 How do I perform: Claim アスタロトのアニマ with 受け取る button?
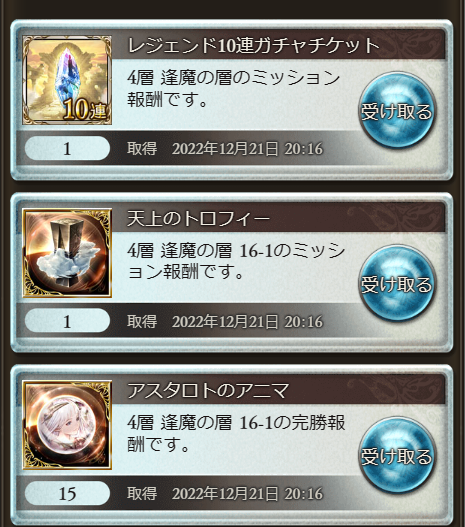click(x=396, y=456)
